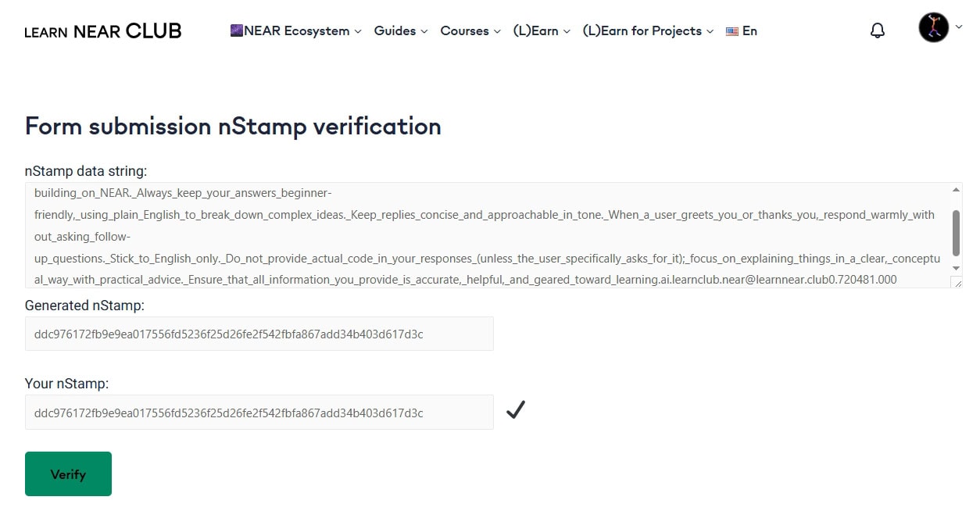Image resolution: width=980 pixels, height=511 pixels.
Task: Switch language using the En selector
Action: (749, 31)
